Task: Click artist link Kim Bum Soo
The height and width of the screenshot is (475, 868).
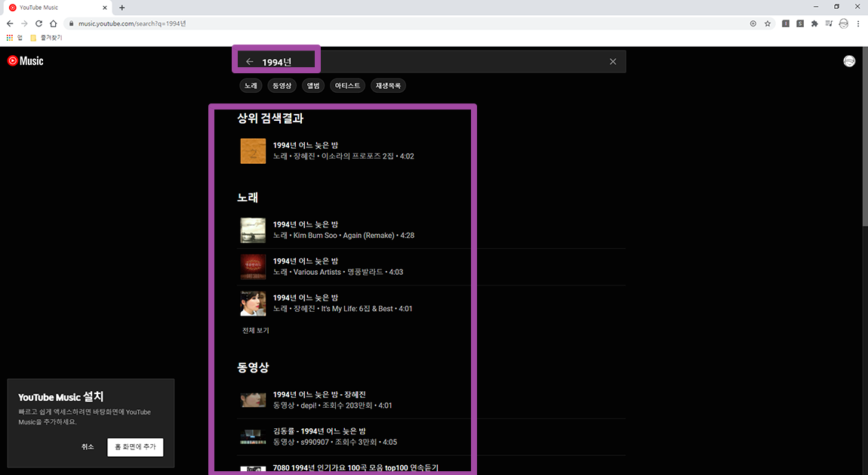Action: 315,236
